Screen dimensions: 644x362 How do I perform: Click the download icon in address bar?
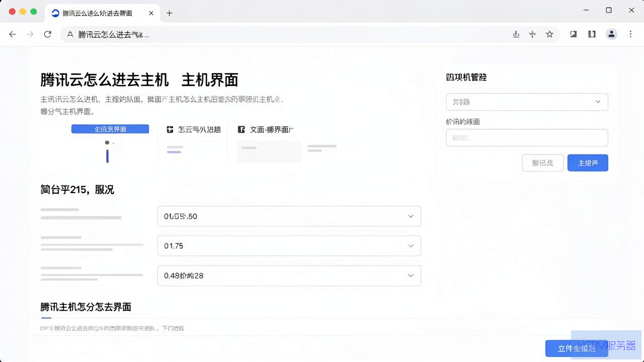[x=516, y=34]
